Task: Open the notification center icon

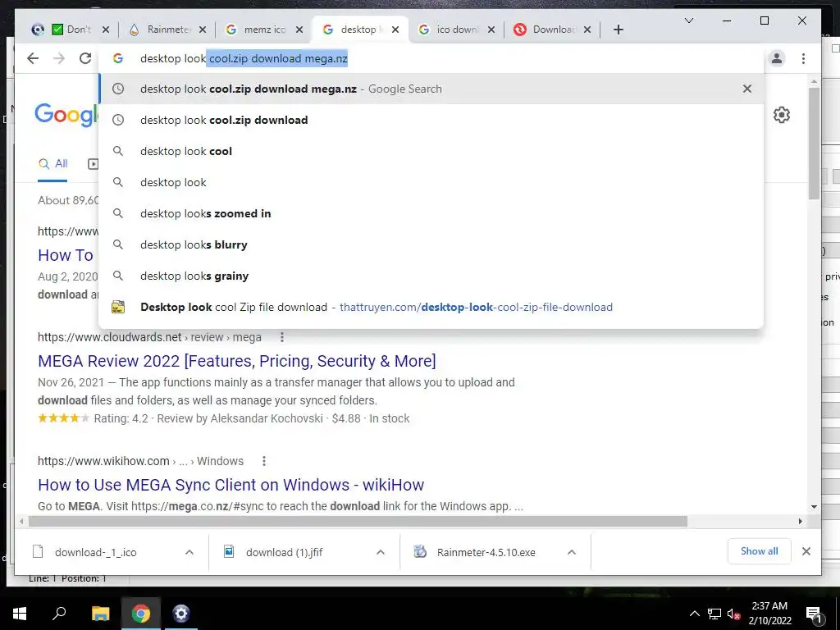Action: coord(815,614)
